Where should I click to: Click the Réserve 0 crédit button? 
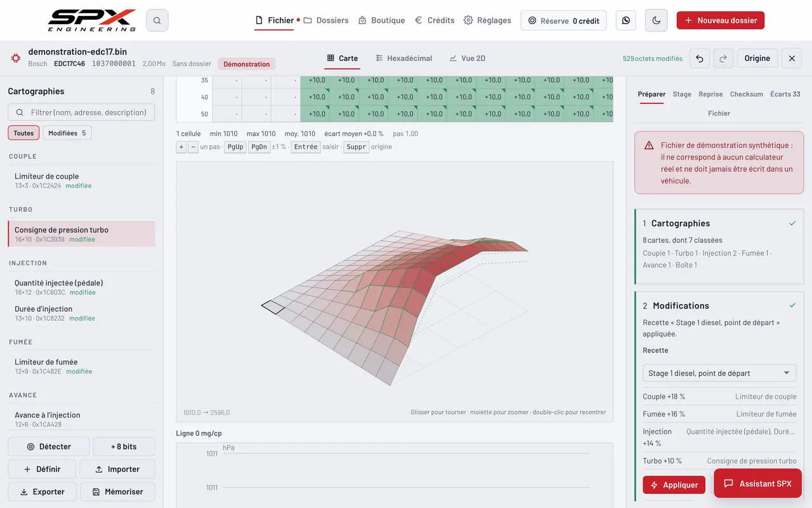click(563, 20)
